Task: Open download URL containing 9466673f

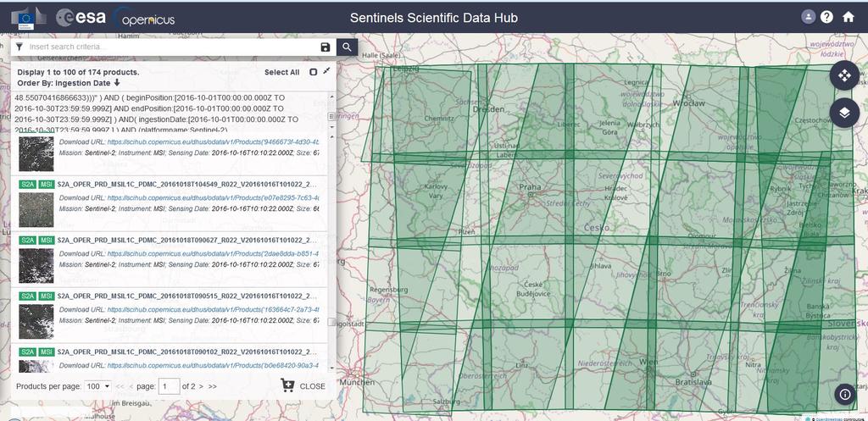Action: (x=213, y=141)
